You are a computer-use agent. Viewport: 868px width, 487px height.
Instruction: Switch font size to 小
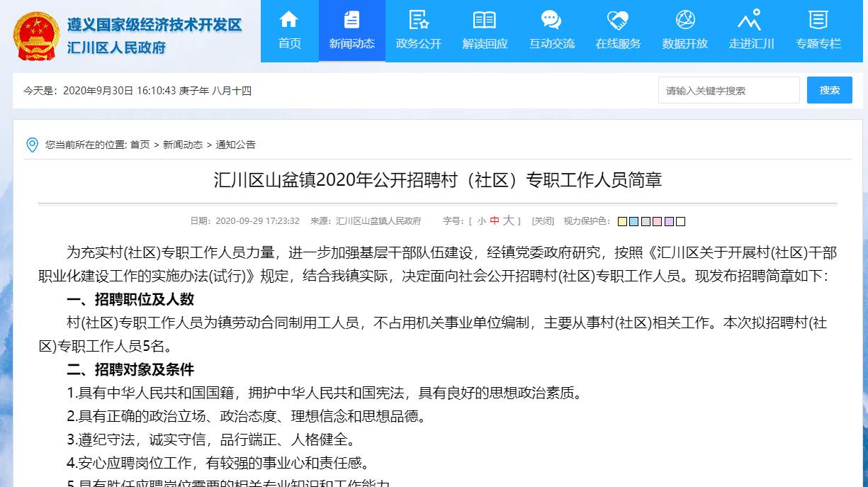click(x=480, y=220)
